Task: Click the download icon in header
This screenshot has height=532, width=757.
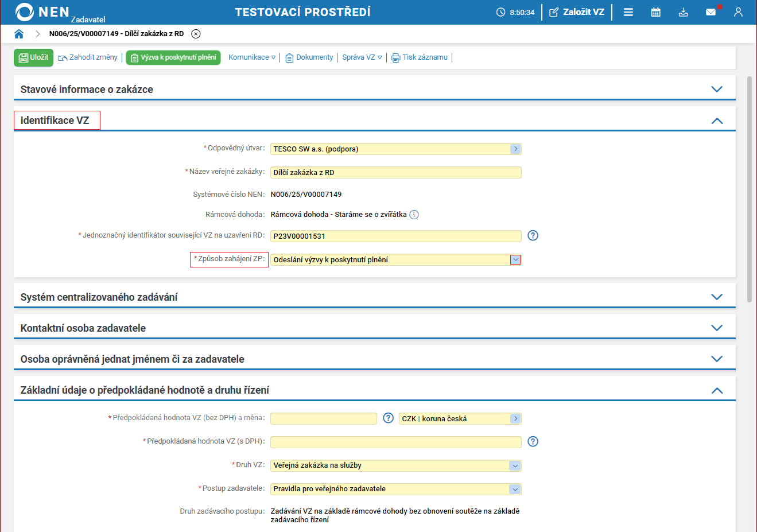Action: pos(683,12)
